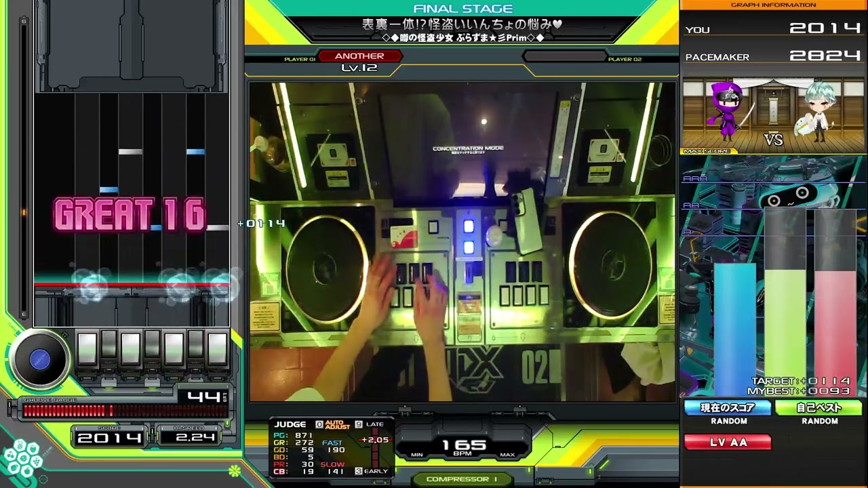Click the 9 LATE indicator
The height and width of the screenshot is (488, 868).
(x=370, y=424)
